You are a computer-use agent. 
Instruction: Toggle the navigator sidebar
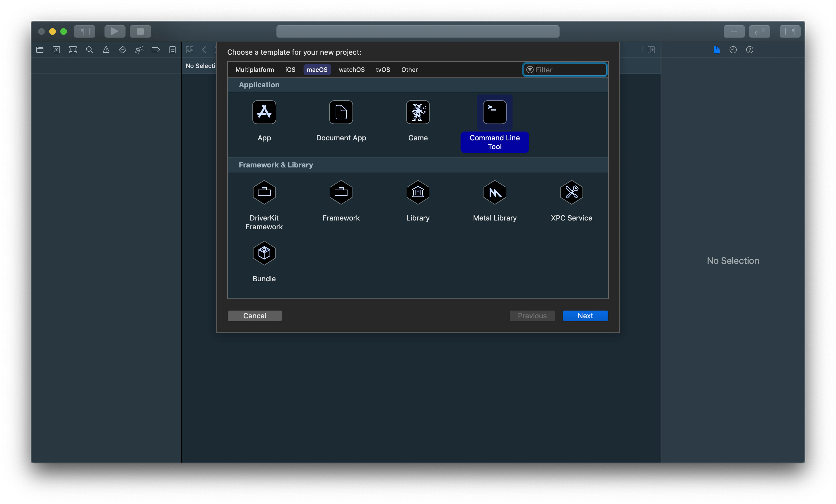pos(85,32)
